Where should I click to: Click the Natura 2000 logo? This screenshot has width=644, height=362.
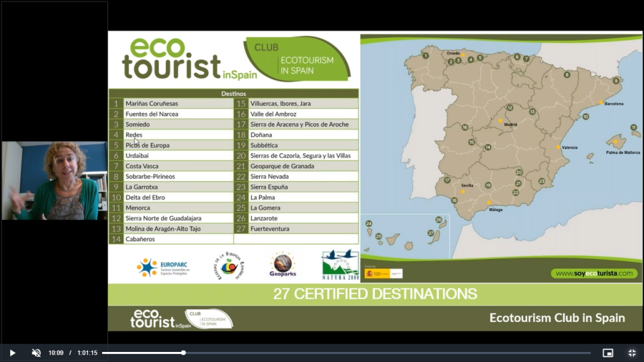click(340, 265)
